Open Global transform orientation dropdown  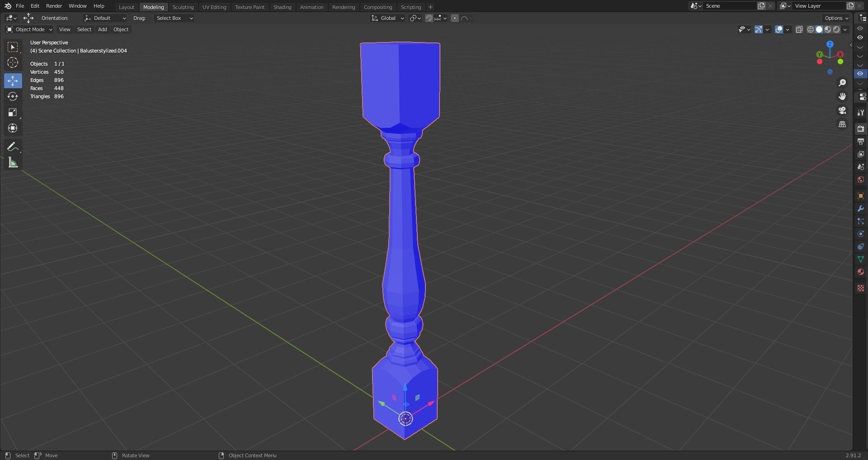click(388, 18)
